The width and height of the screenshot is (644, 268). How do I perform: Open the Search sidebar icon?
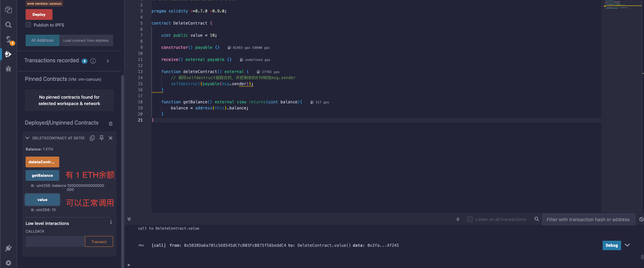(8, 25)
